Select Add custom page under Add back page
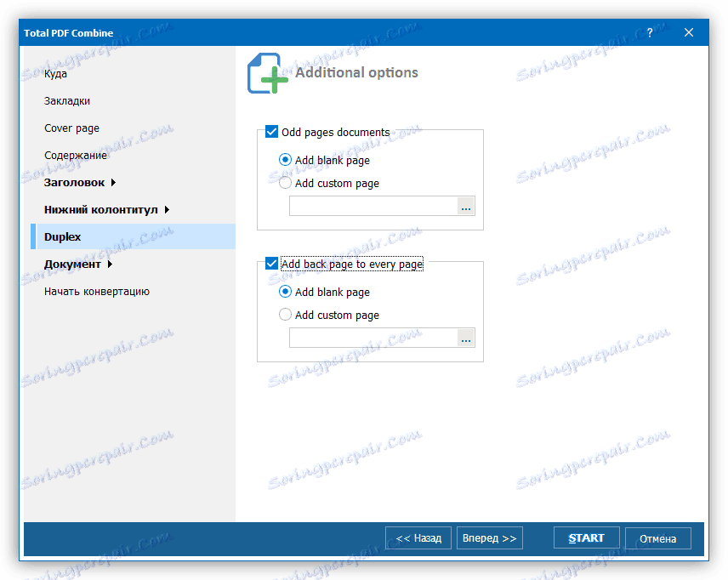 tap(285, 315)
